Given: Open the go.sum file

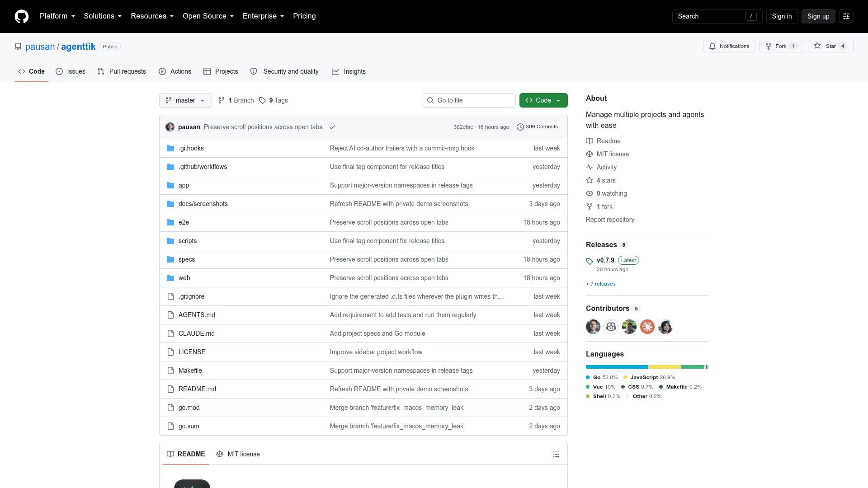Looking at the screenshot, I should 189,426.
